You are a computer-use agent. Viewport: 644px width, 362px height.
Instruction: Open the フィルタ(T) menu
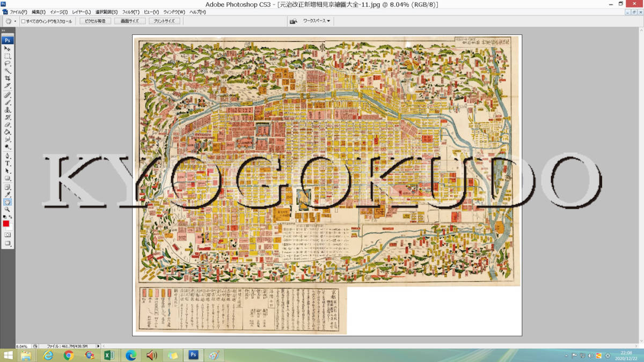tap(131, 12)
